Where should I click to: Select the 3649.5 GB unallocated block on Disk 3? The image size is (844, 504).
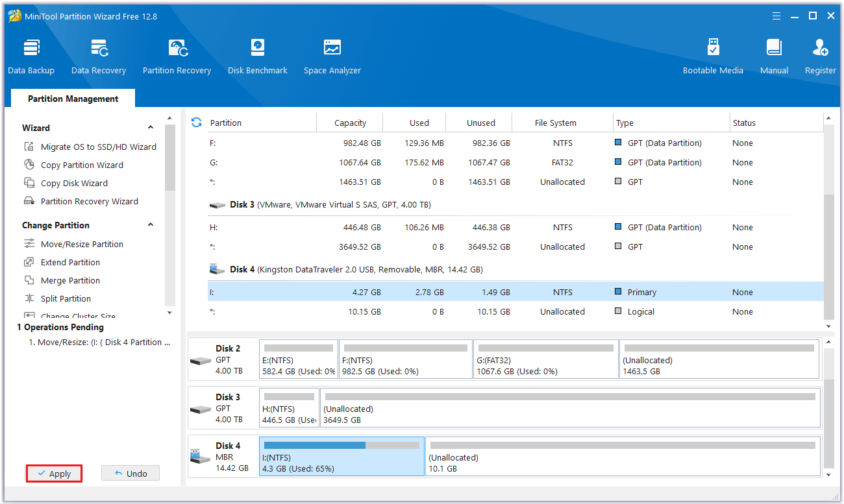570,407
